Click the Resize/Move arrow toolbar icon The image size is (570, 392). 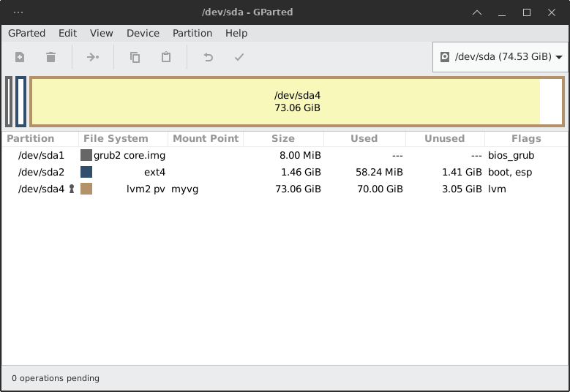[93, 57]
